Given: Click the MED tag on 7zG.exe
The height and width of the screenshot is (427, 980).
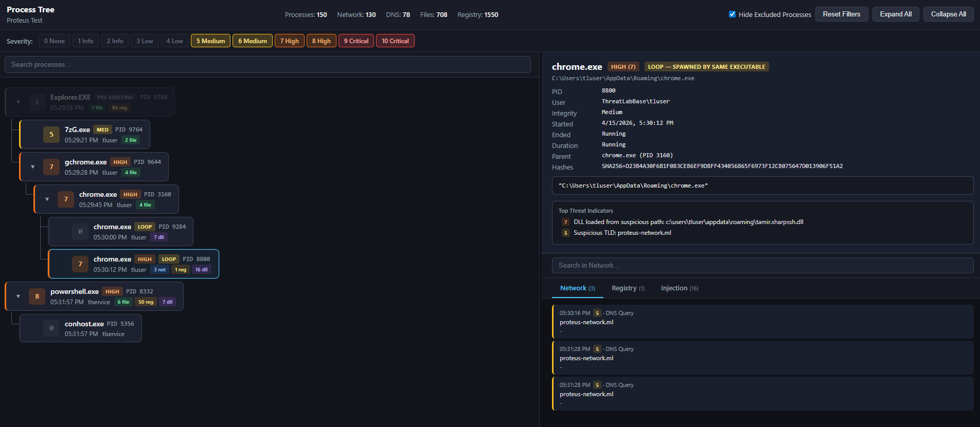Looking at the screenshot, I should [x=103, y=130].
